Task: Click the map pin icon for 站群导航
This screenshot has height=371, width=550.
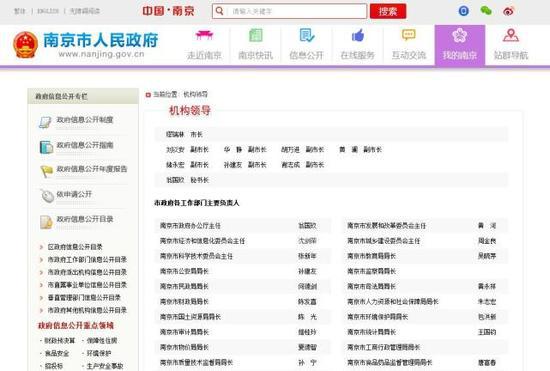Action: pyautogui.click(x=511, y=35)
